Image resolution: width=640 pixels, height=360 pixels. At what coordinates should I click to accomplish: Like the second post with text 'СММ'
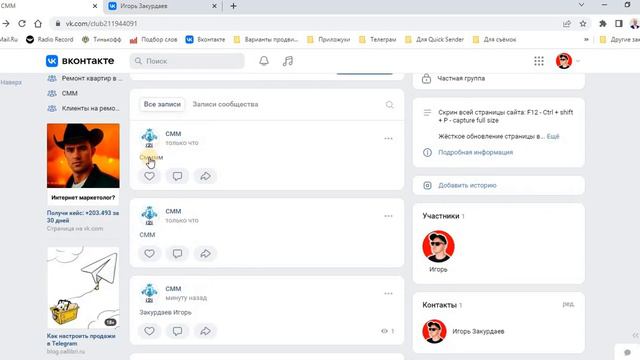pos(149,253)
